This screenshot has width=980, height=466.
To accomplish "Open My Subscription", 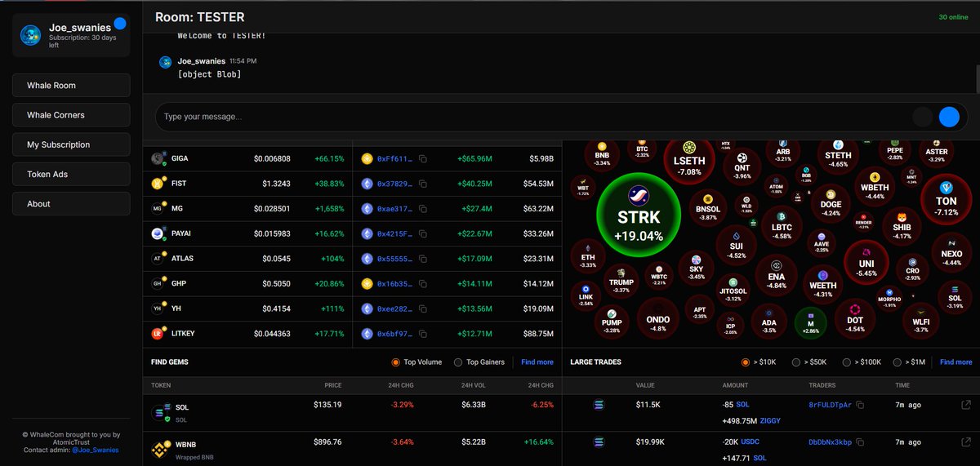I will tap(71, 144).
